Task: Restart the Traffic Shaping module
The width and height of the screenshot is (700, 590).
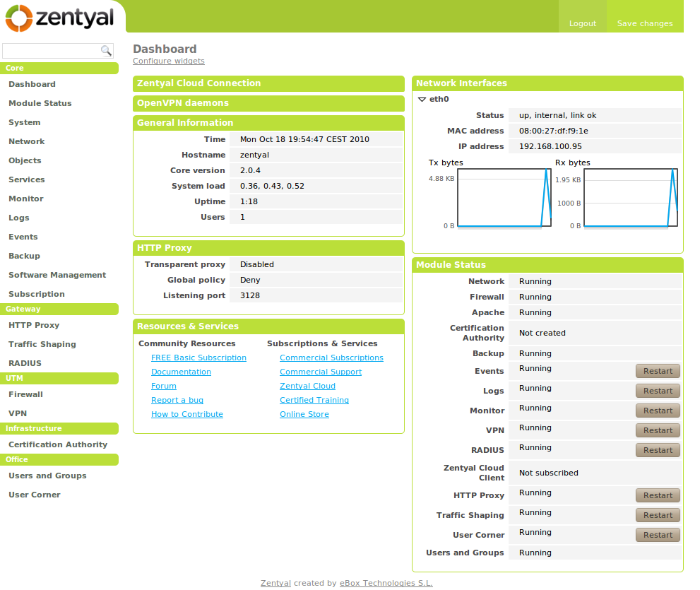Action: click(x=658, y=515)
